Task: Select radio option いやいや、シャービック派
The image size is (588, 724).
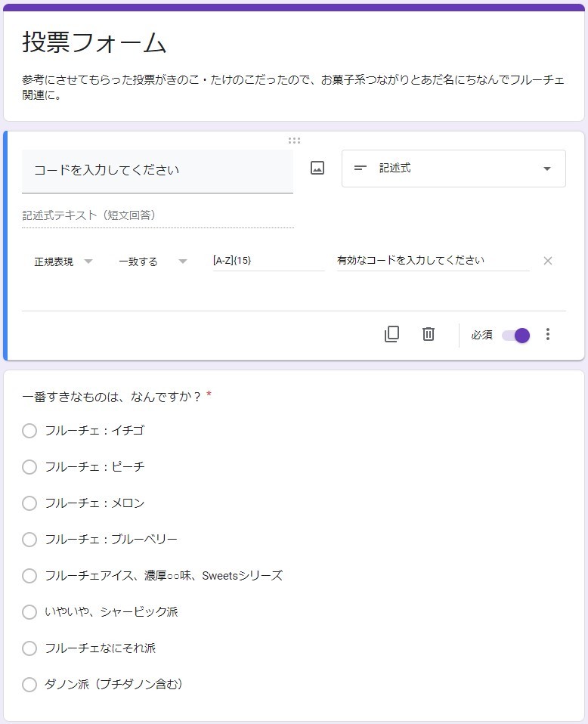Action: [29, 612]
